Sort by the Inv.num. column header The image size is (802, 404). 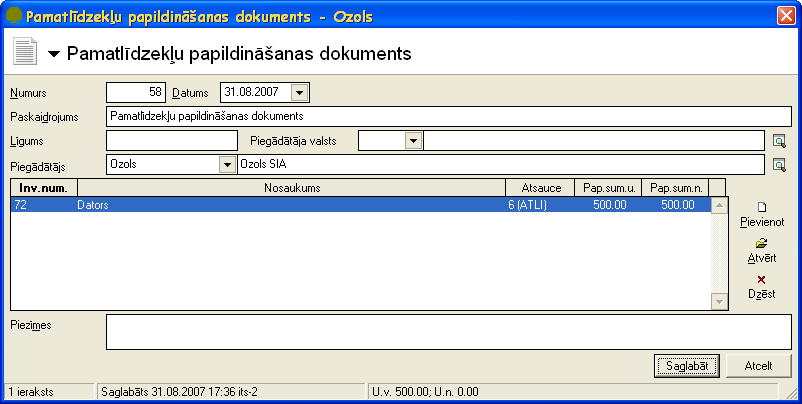[x=44, y=188]
